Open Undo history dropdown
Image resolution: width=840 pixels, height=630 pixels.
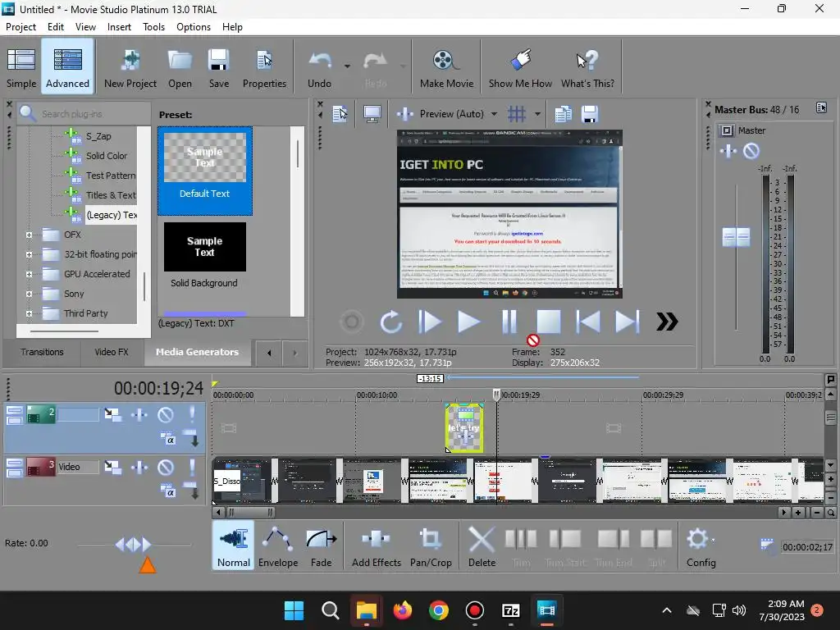(347, 66)
